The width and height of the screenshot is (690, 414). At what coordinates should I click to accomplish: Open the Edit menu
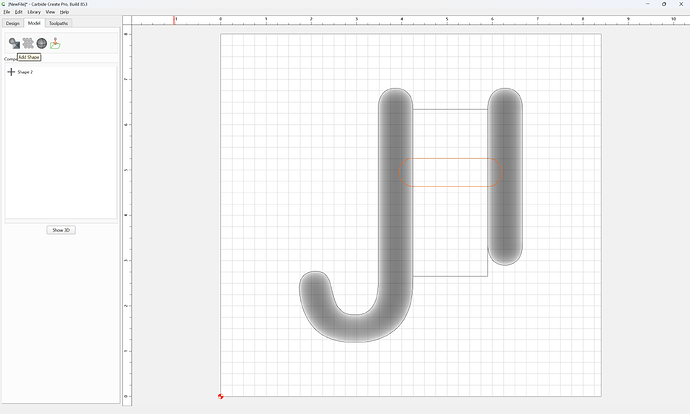tap(18, 12)
